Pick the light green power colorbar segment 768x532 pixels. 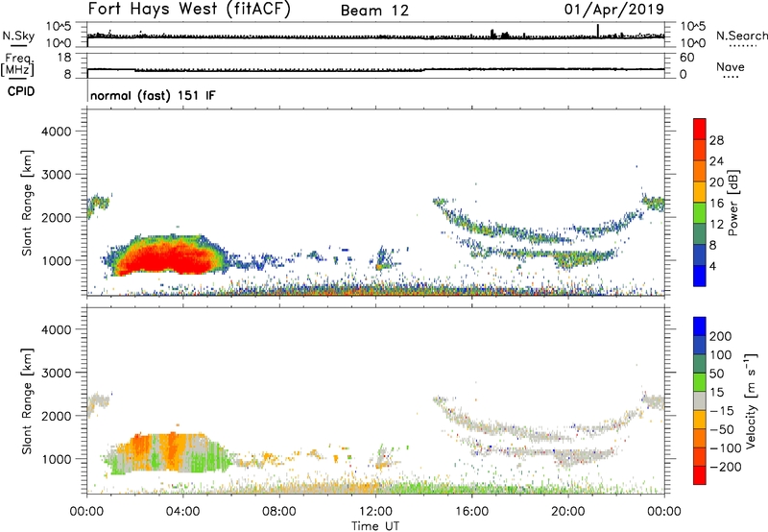point(700,212)
